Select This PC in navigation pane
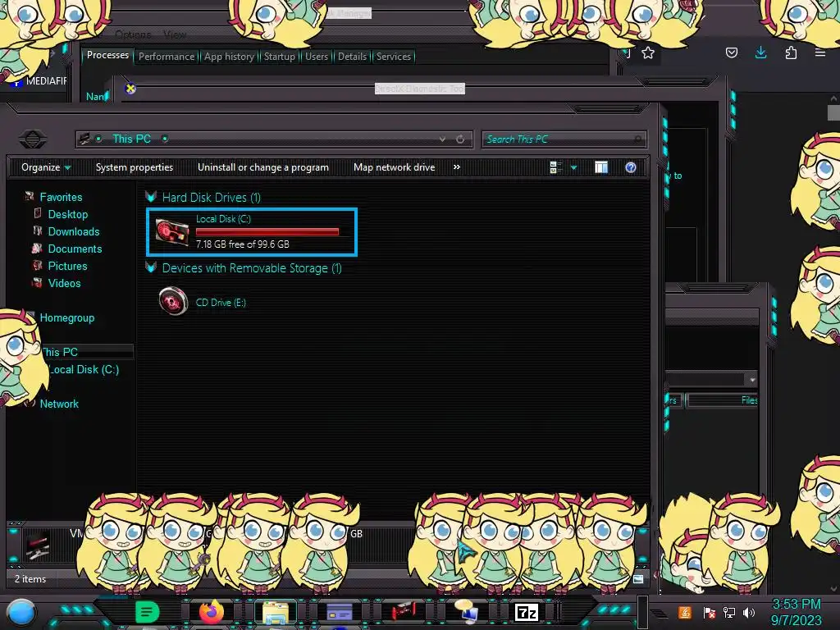This screenshot has height=630, width=840. 62,352
